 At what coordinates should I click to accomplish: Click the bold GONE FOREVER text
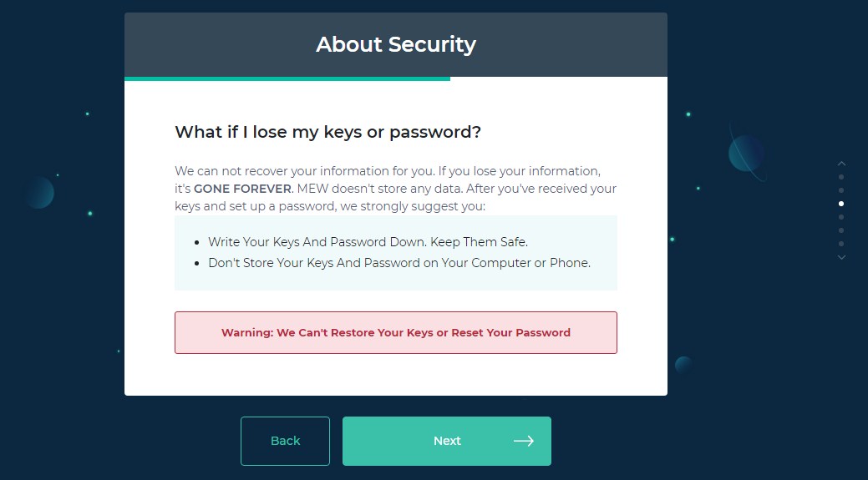pos(242,189)
